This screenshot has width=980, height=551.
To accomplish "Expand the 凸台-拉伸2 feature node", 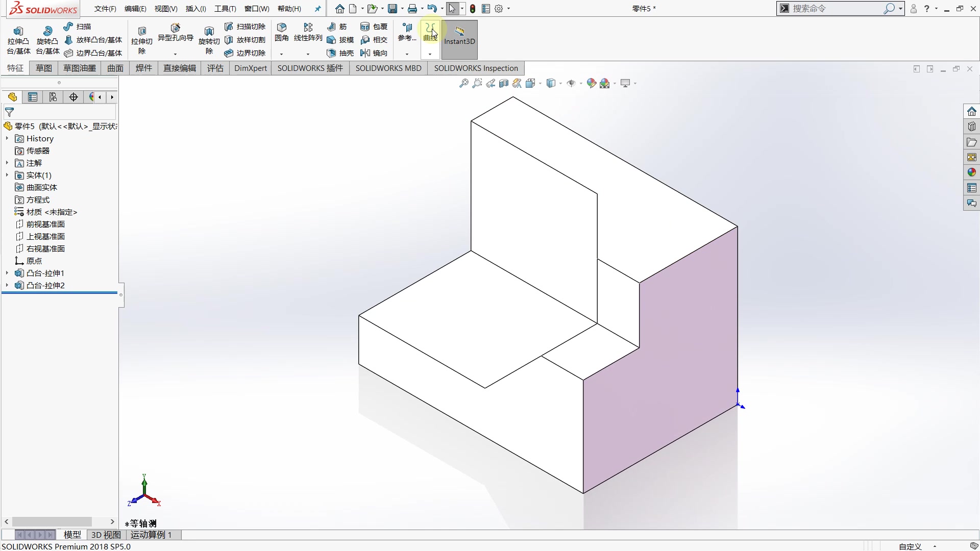I will click(7, 285).
